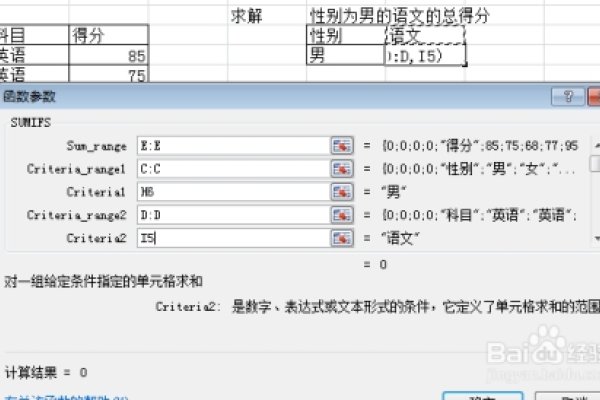Focus the Sum_range input containing E:E

(x=233, y=145)
